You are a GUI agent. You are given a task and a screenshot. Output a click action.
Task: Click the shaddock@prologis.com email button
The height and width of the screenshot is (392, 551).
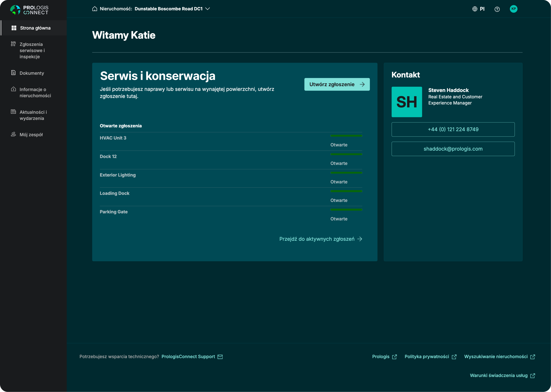point(453,149)
